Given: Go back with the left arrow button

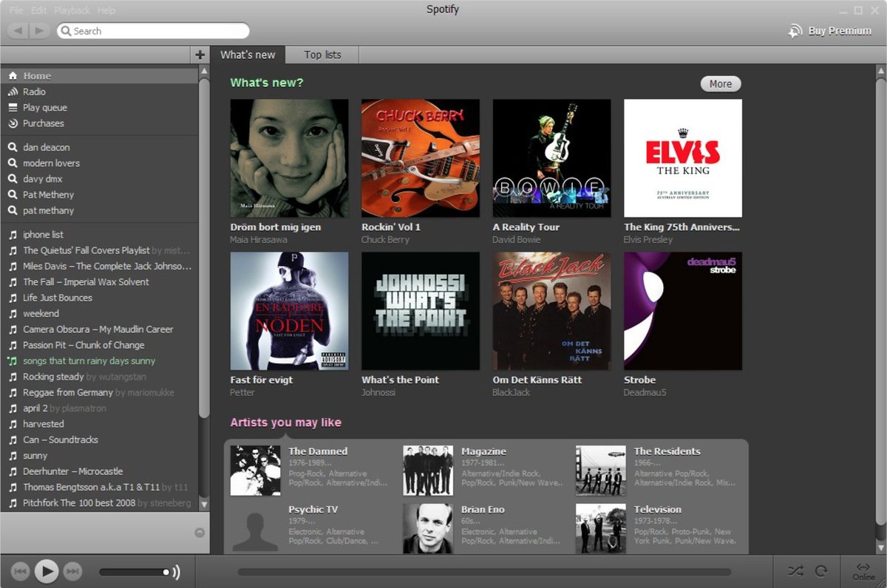Looking at the screenshot, I should 18,30.
